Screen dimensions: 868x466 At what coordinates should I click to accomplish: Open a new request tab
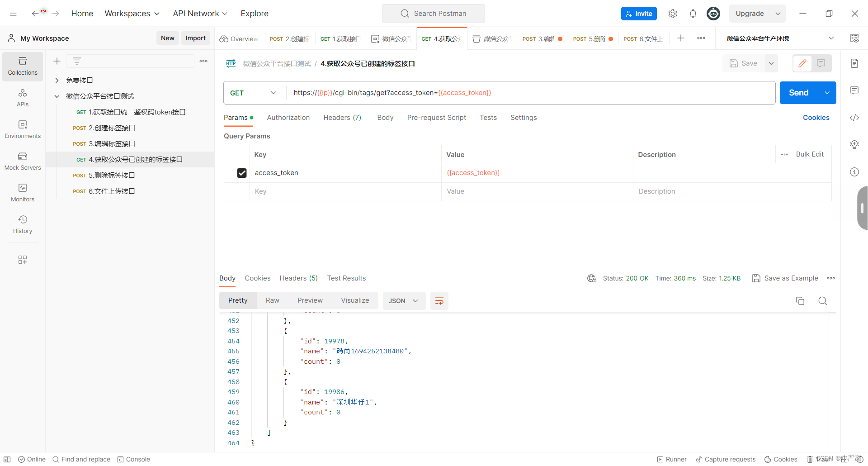pos(681,38)
